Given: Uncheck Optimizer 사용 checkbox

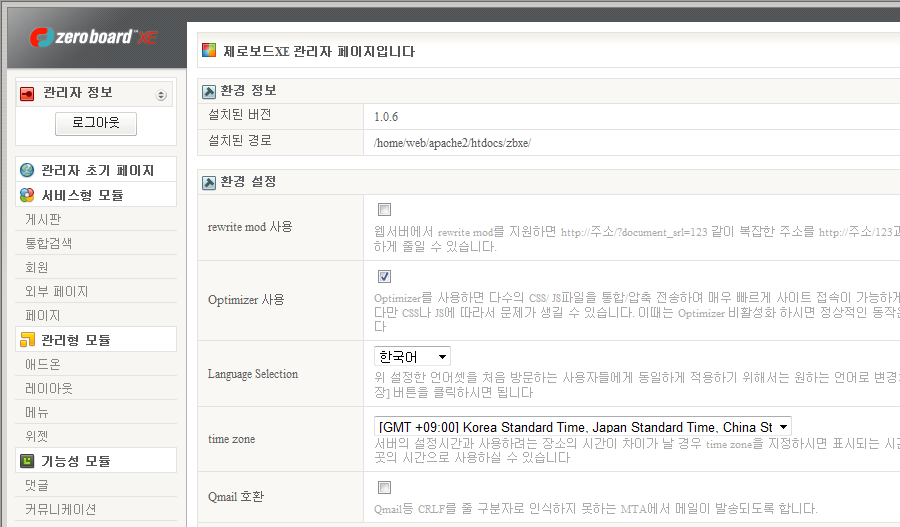Looking at the screenshot, I should [385, 277].
